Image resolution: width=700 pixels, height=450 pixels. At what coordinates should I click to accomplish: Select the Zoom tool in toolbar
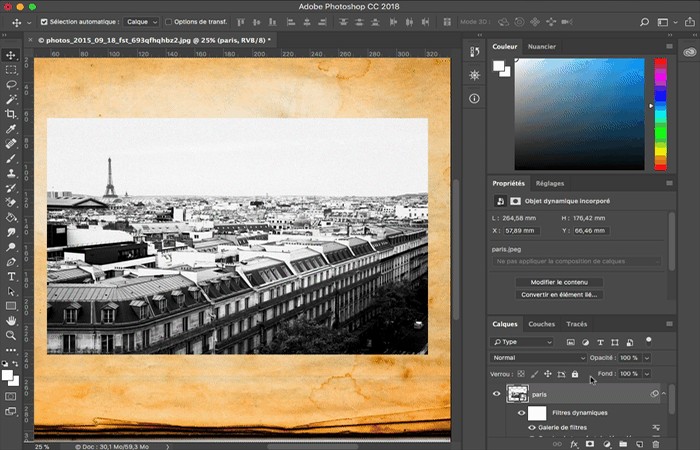pos(11,335)
